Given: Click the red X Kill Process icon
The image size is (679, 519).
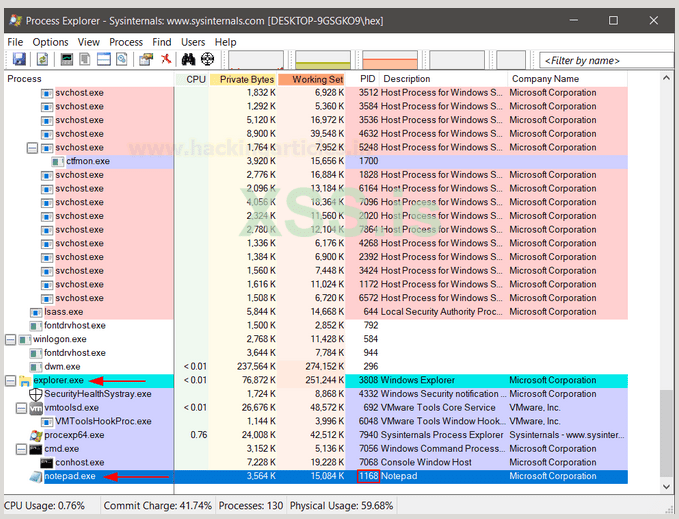Looking at the screenshot, I should tap(166, 60).
